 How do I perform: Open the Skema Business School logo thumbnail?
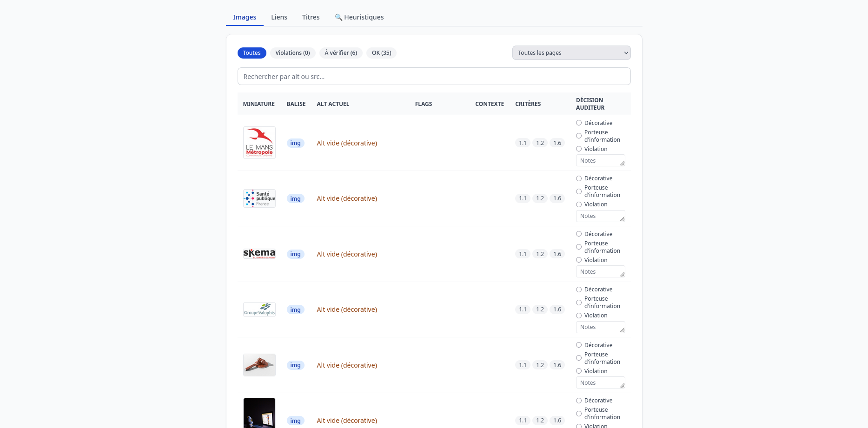tap(259, 254)
